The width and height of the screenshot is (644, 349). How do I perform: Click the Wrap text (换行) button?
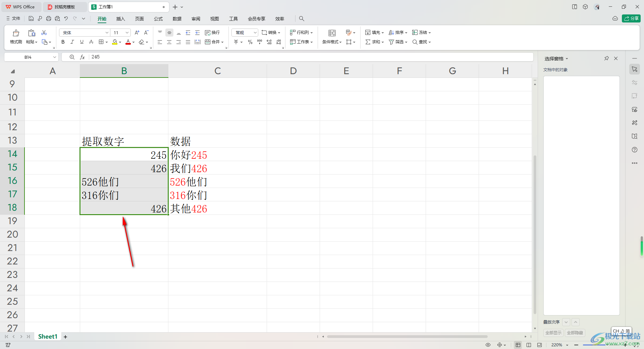[212, 33]
